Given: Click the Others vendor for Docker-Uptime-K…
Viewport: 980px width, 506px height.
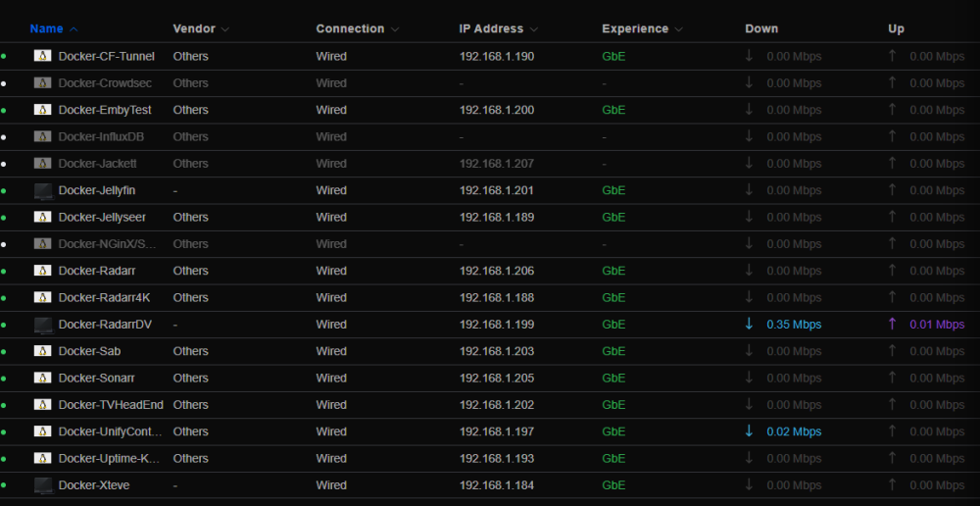Looking at the screenshot, I should tap(191, 459).
